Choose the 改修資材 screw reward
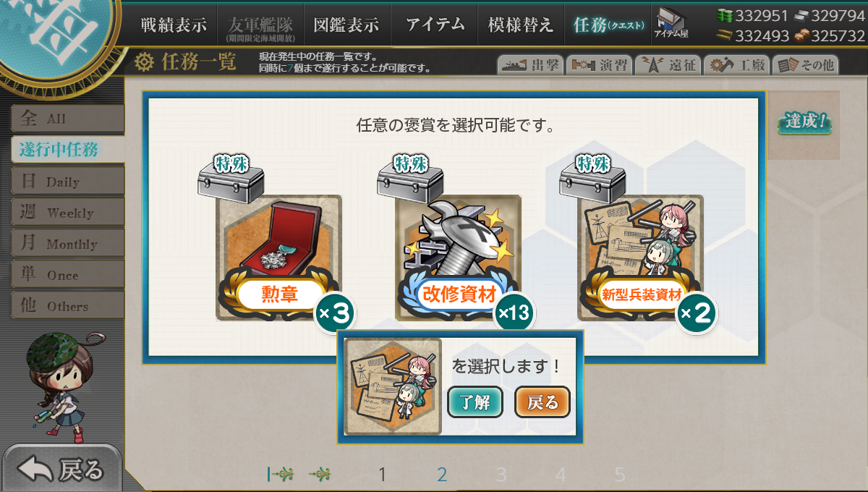The height and width of the screenshot is (492, 868). point(459,258)
